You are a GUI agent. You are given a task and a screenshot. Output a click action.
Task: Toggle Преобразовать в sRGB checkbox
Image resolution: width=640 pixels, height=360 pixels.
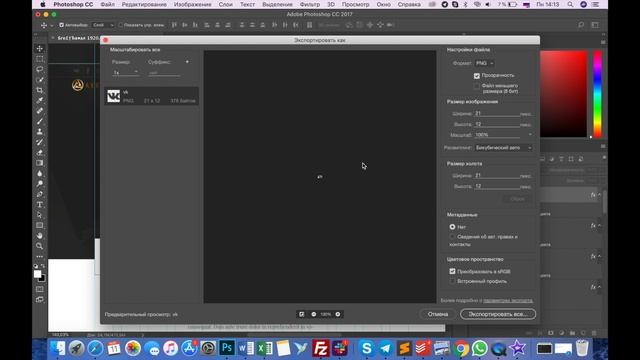[452, 271]
